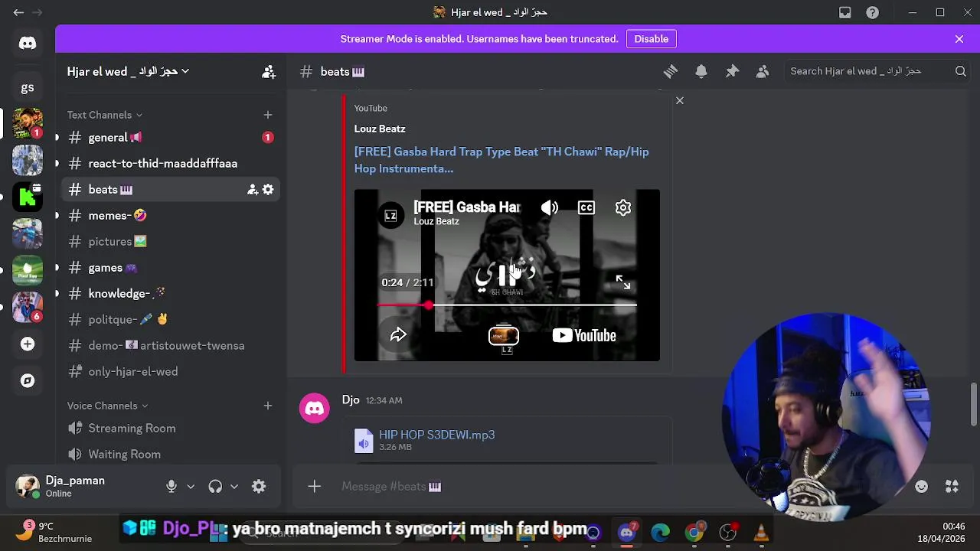Open Explore Discoverable Servers compass icon
The image size is (980, 551).
pyautogui.click(x=28, y=380)
